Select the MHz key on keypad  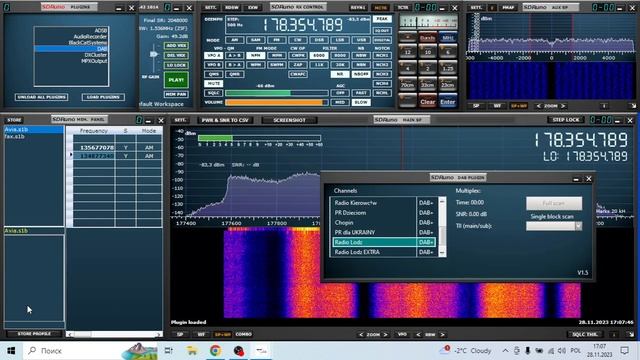[x=448, y=38]
